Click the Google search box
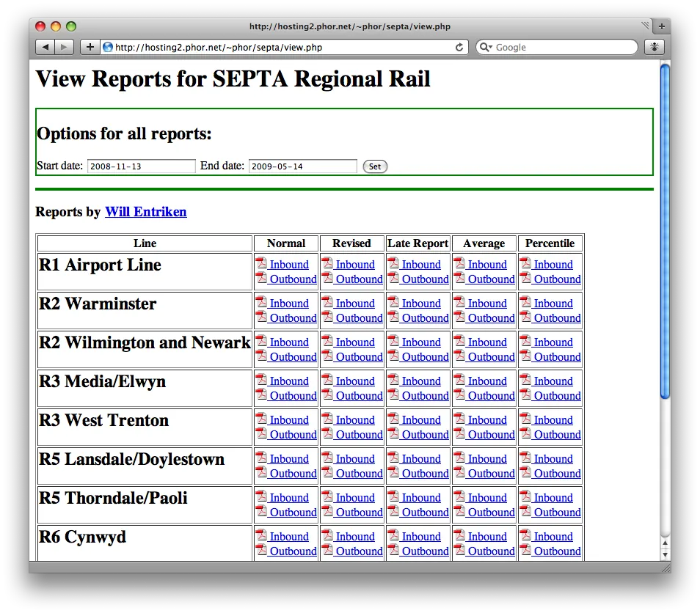700x613 pixels. click(x=557, y=47)
